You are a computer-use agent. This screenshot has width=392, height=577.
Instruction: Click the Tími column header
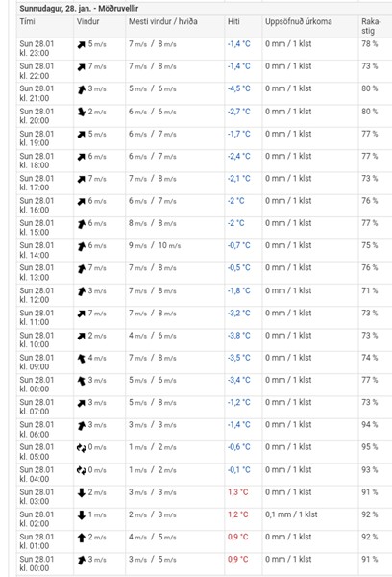[x=27, y=22]
